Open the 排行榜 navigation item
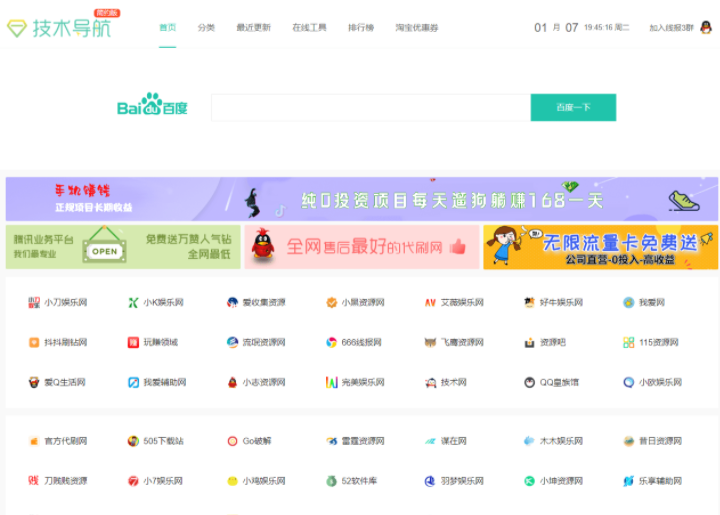The image size is (720, 515). click(x=361, y=28)
